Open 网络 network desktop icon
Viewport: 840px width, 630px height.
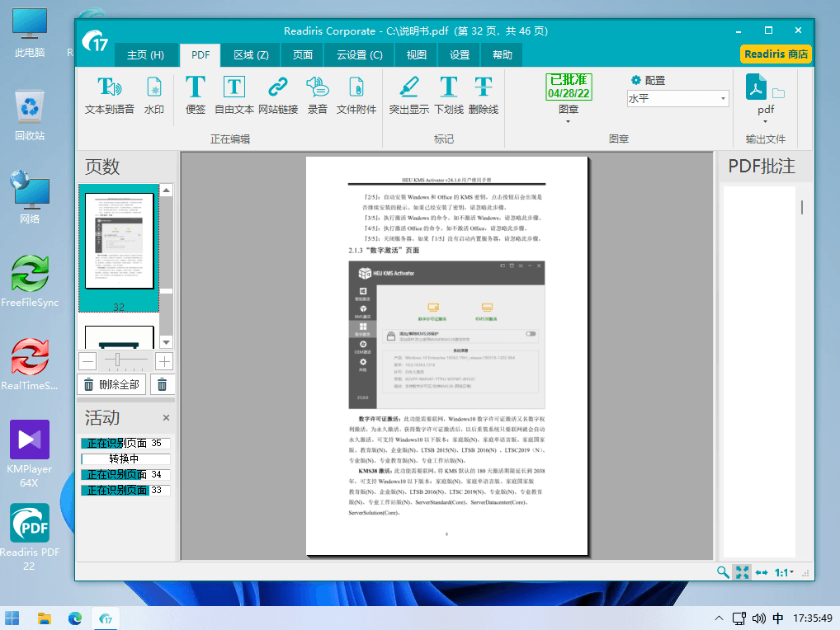tap(30, 198)
